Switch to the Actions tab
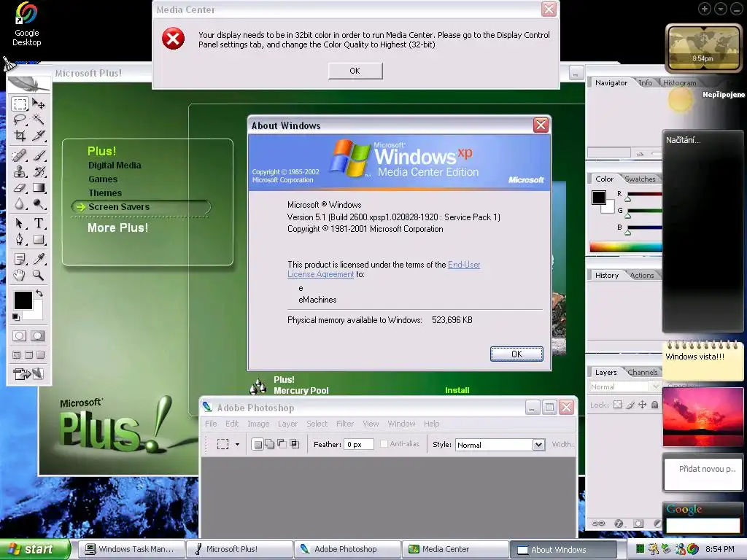Image resolution: width=747 pixels, height=560 pixels. [x=642, y=275]
